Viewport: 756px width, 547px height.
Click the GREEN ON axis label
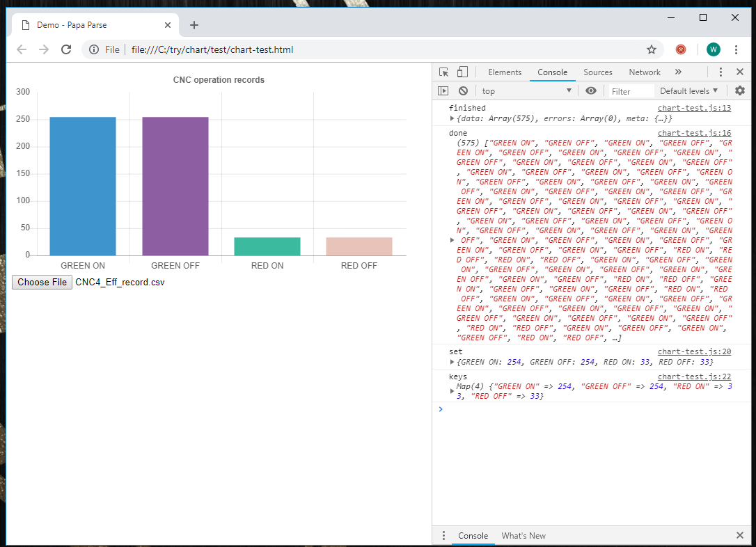click(x=82, y=266)
